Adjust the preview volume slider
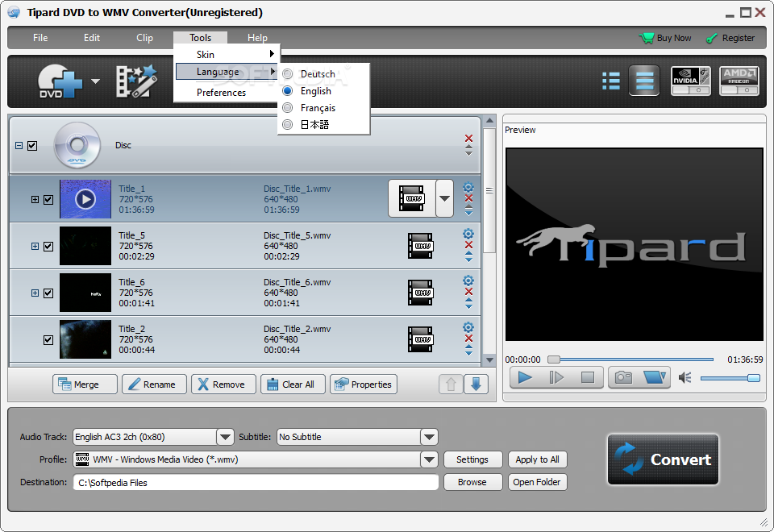The height and width of the screenshot is (532, 774). pos(730,378)
